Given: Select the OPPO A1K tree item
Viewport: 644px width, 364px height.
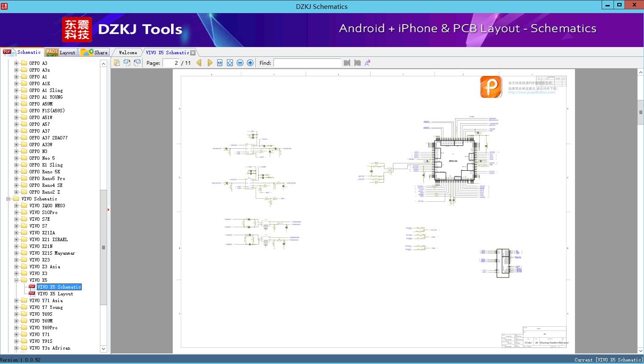Looking at the screenshot, I should (39, 83).
